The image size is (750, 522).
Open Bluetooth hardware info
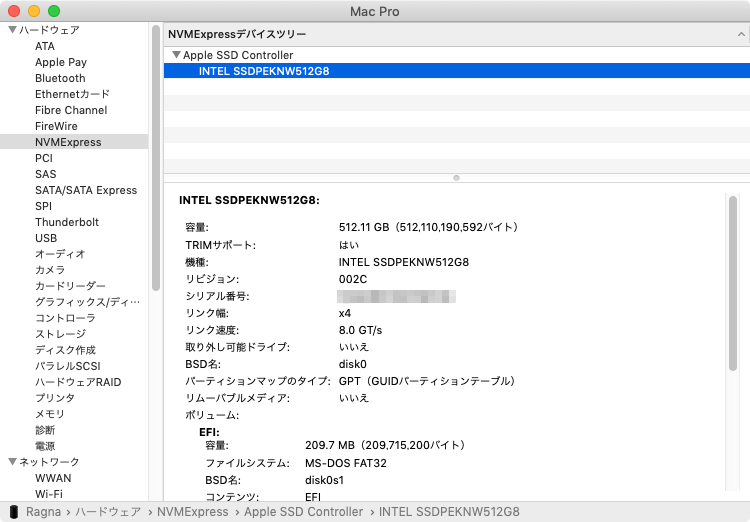60,78
